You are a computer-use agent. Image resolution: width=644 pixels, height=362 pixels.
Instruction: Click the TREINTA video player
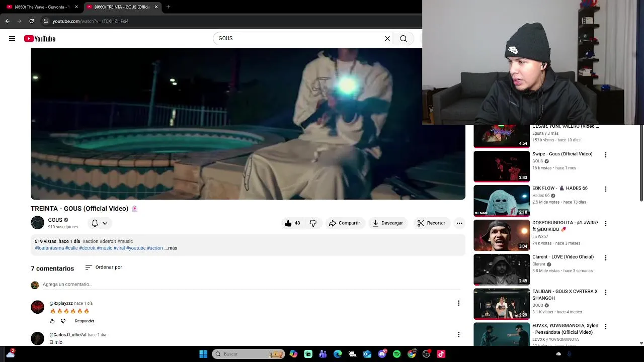(x=248, y=124)
